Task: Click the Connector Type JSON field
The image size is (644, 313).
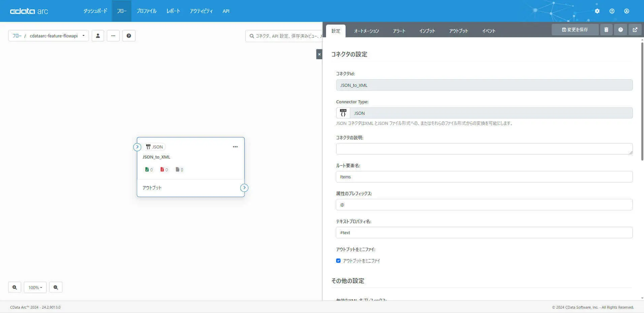Action: point(491,113)
